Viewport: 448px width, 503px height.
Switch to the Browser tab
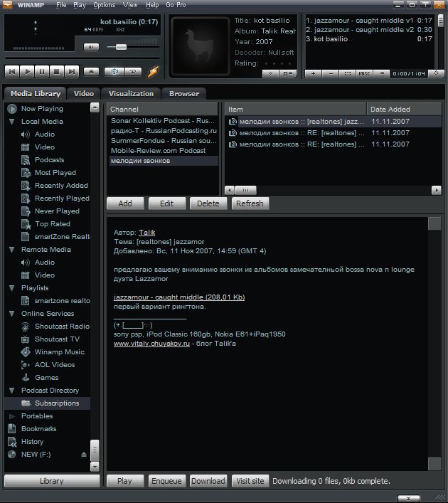(x=184, y=93)
